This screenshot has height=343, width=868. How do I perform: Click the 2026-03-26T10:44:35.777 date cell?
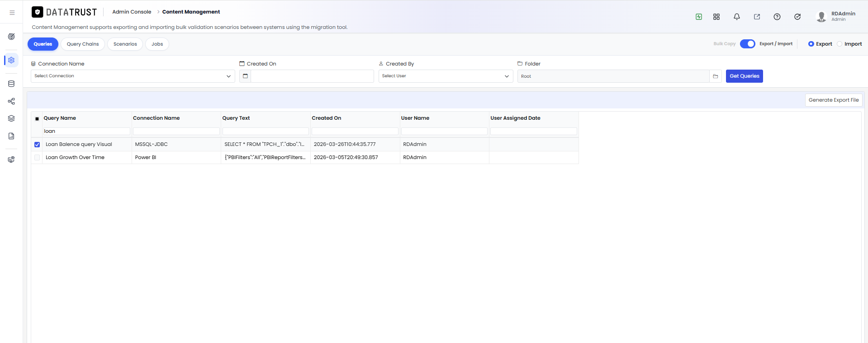point(355,145)
